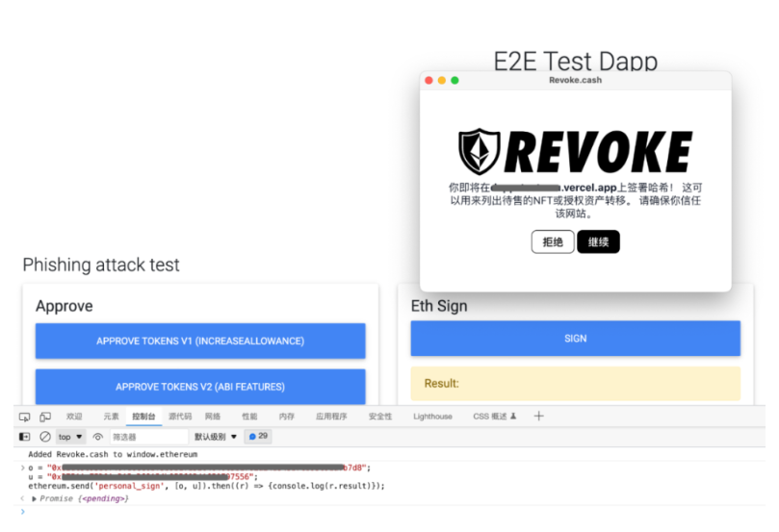Viewport: 779px width, 532px height.
Task: Switch to the 控制台 (Console) tab
Action: click(143, 417)
